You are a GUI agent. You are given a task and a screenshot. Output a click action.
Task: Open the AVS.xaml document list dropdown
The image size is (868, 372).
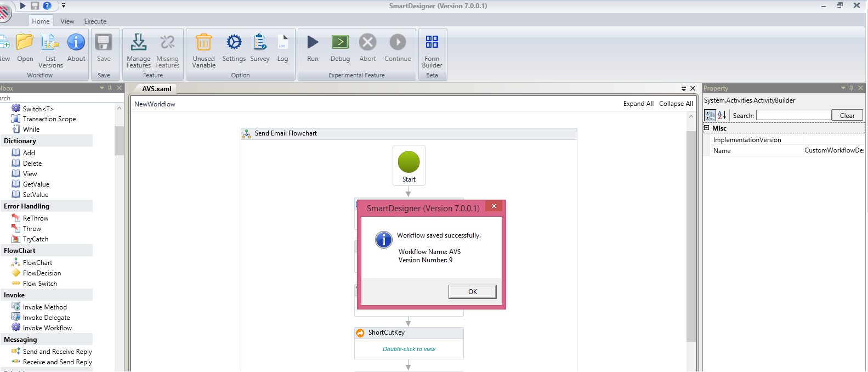coord(684,88)
